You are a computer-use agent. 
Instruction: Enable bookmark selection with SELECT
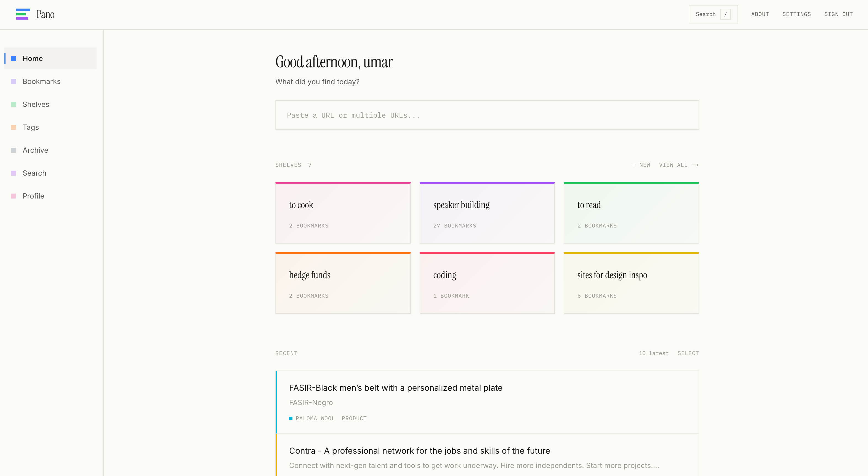(x=688, y=353)
